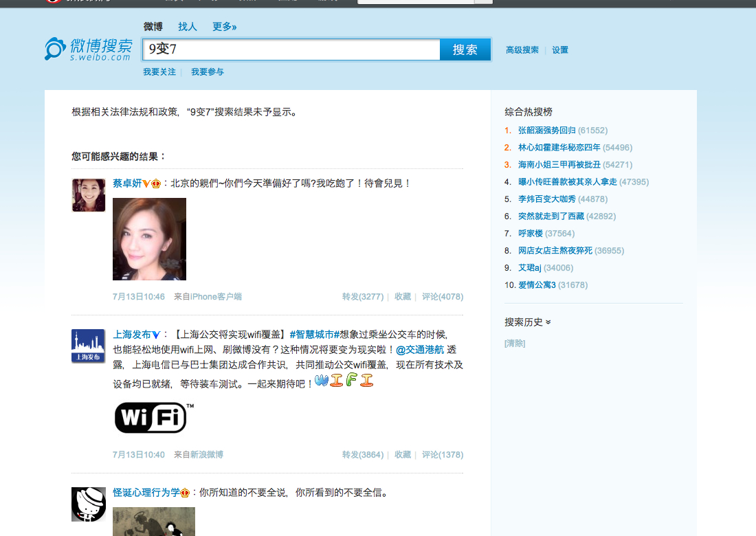Click the blue V badge of 上海发布

tap(156, 335)
